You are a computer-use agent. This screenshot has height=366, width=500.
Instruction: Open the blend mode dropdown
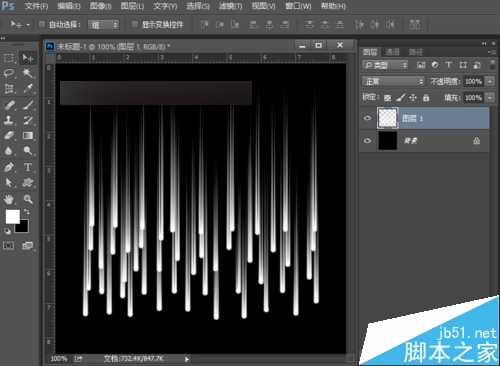[393, 81]
